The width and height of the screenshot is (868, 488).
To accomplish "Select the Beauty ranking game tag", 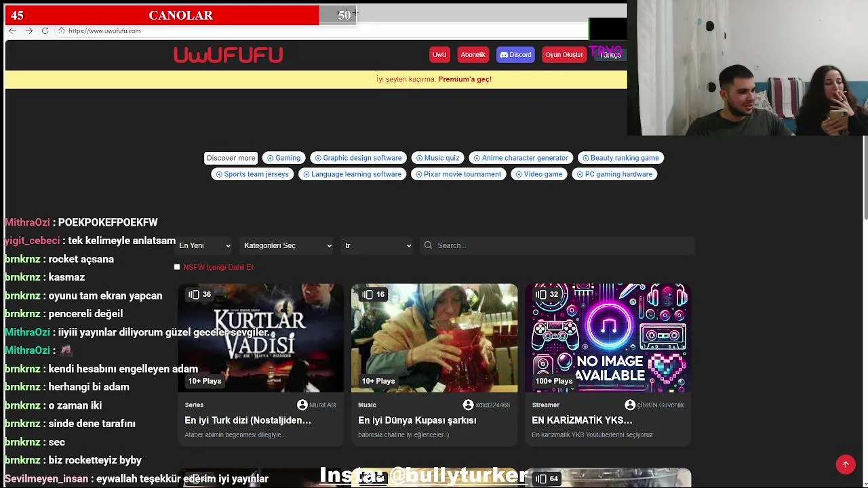I will pos(620,158).
